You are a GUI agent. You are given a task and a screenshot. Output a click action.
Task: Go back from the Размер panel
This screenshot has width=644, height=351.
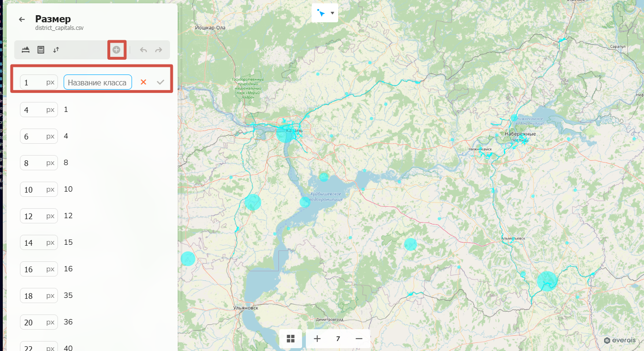(21, 19)
